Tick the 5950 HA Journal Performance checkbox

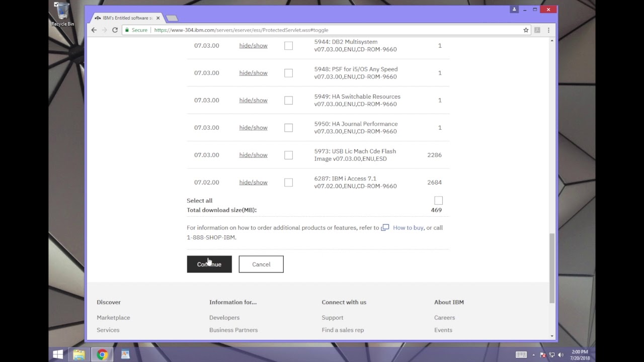[x=288, y=128]
